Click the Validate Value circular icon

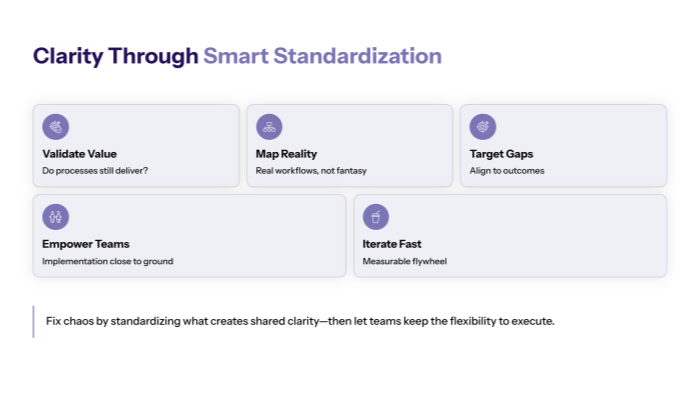pyautogui.click(x=56, y=127)
